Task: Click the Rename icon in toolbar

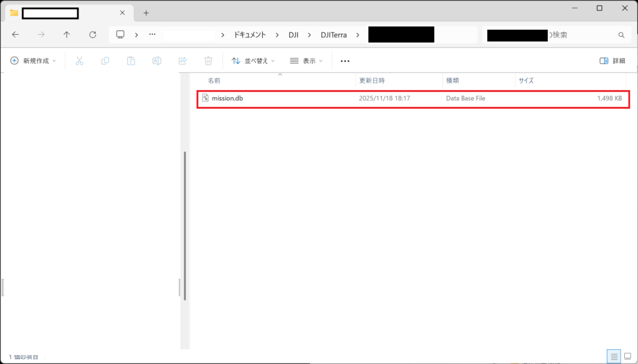Action: [x=157, y=61]
